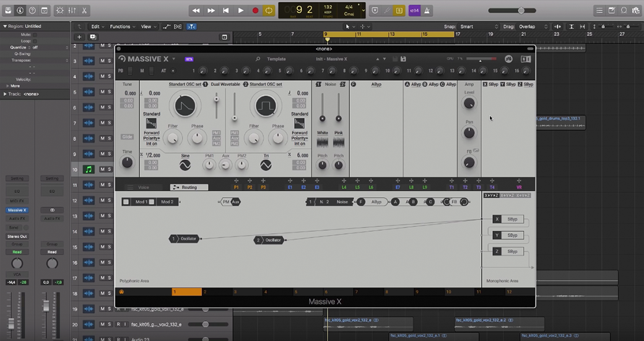Select the Oscillator 2 routing module

tap(269, 240)
